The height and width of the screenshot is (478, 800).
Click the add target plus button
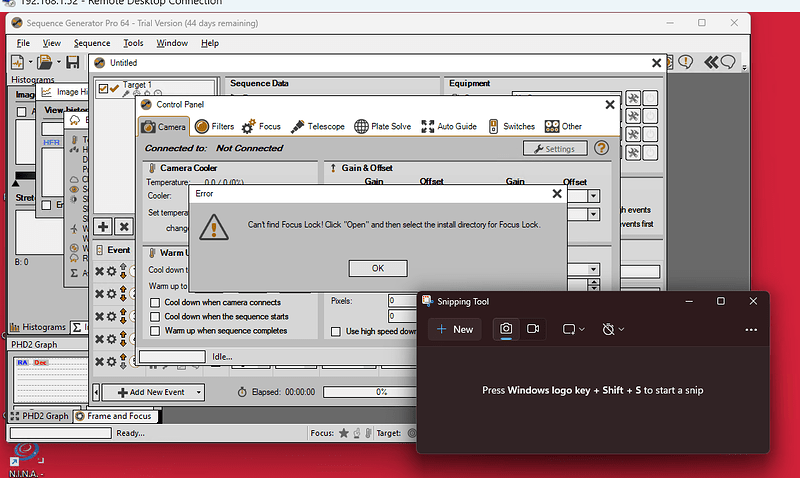coord(103,227)
